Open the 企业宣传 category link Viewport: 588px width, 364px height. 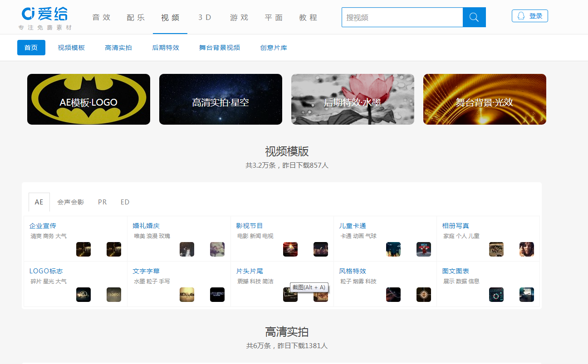click(43, 226)
